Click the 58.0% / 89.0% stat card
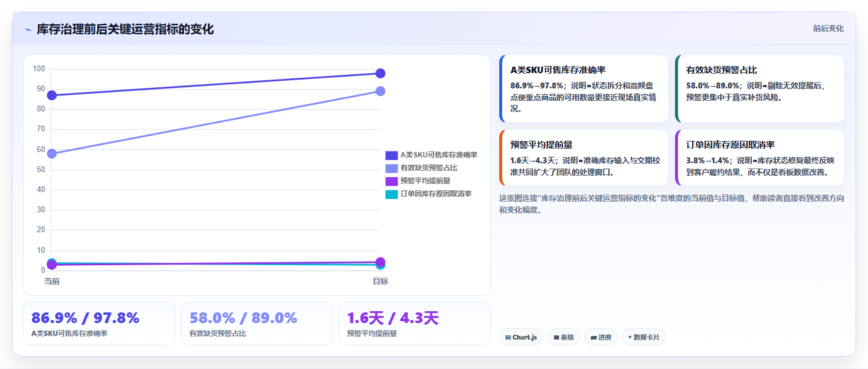This screenshot has height=369, width=868. click(257, 324)
